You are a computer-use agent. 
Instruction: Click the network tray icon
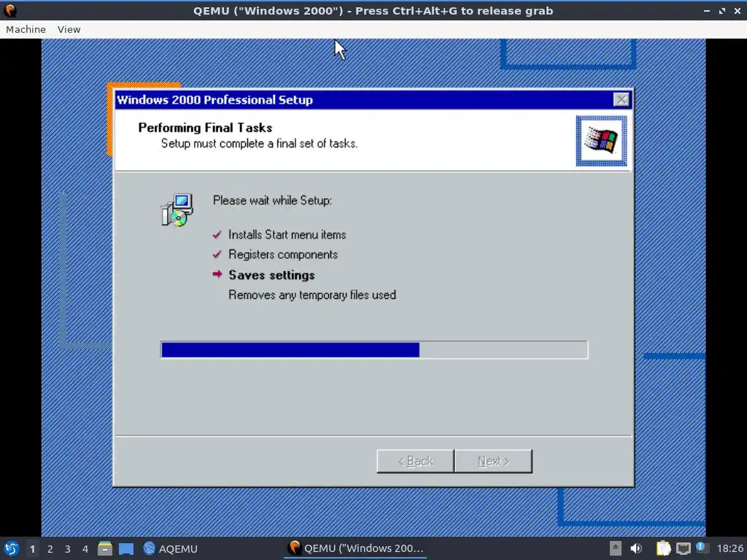coord(683,548)
